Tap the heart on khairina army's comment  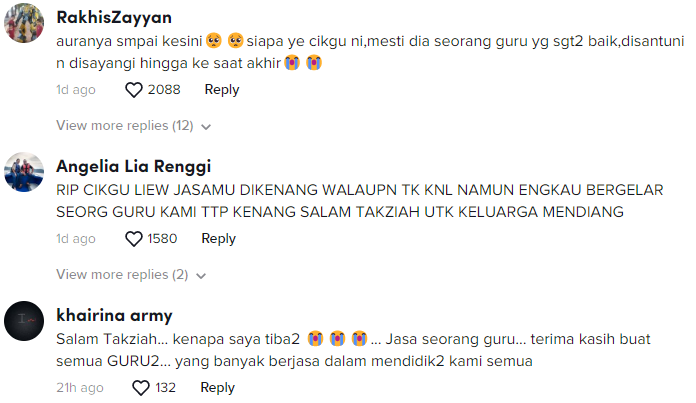point(141,388)
